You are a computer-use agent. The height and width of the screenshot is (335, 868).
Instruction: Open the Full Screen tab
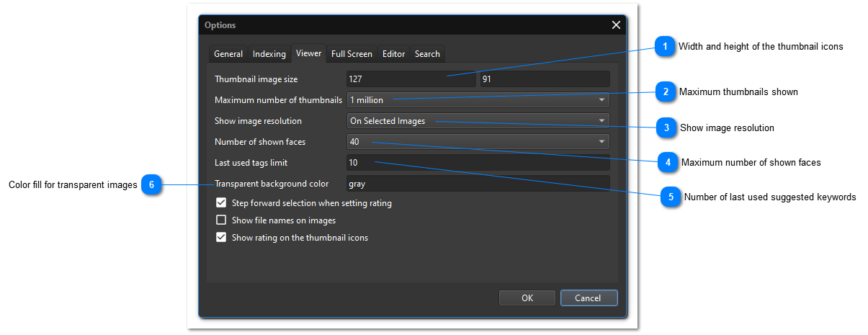352,54
